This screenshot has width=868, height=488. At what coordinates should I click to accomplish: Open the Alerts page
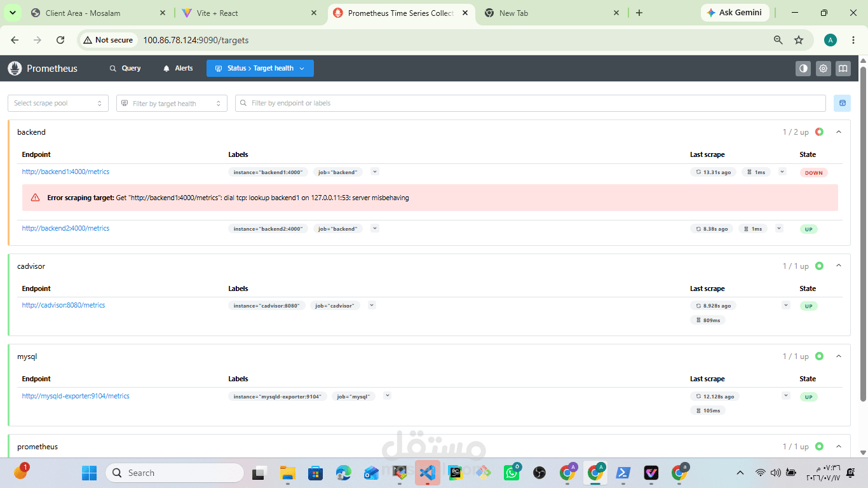click(178, 69)
